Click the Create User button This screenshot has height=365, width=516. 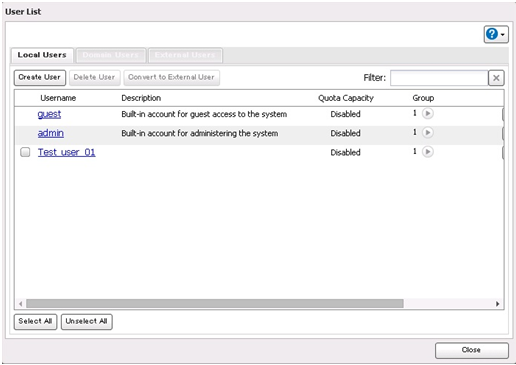coord(40,77)
